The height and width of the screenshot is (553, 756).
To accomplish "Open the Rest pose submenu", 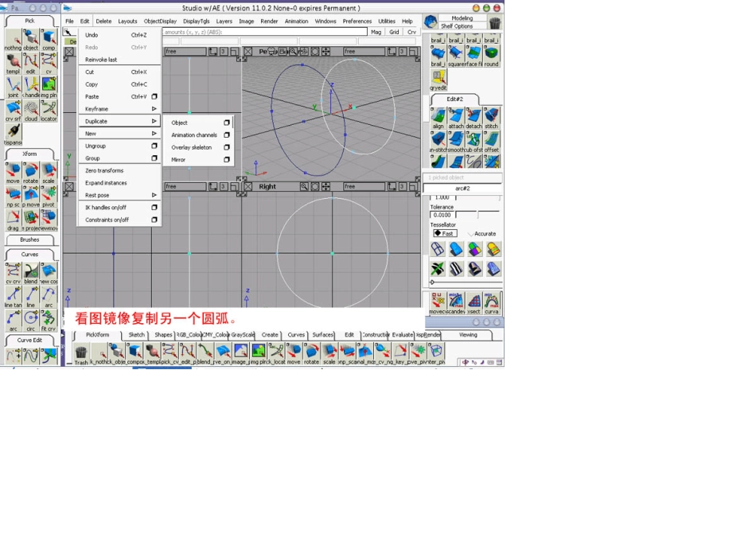I will pos(119,195).
